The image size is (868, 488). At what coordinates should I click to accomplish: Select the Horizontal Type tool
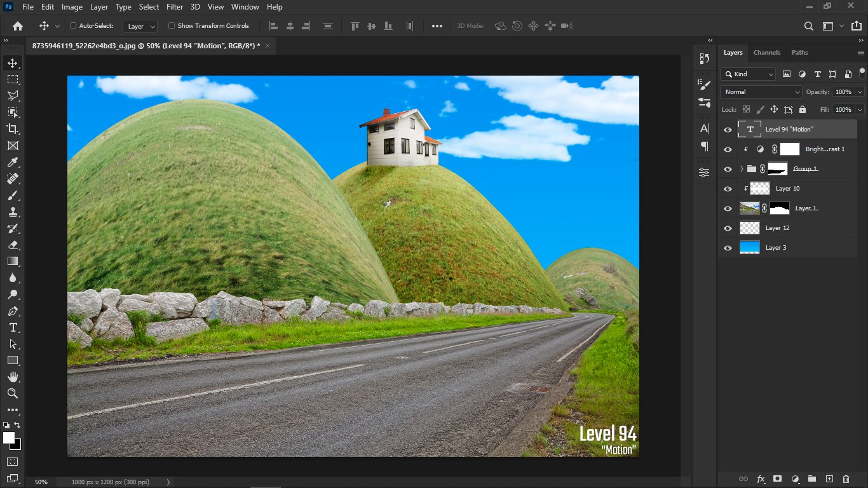coord(13,328)
